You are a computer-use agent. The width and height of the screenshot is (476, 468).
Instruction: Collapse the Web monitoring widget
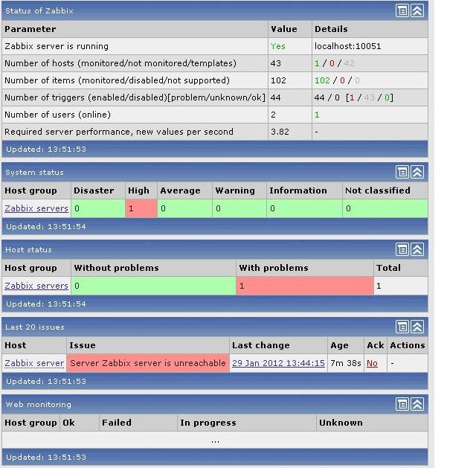point(417,405)
